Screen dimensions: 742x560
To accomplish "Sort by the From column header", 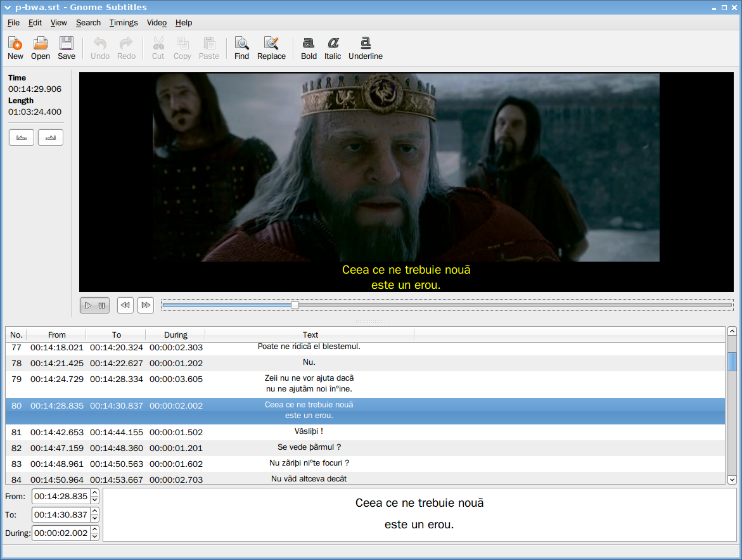I will [x=56, y=334].
